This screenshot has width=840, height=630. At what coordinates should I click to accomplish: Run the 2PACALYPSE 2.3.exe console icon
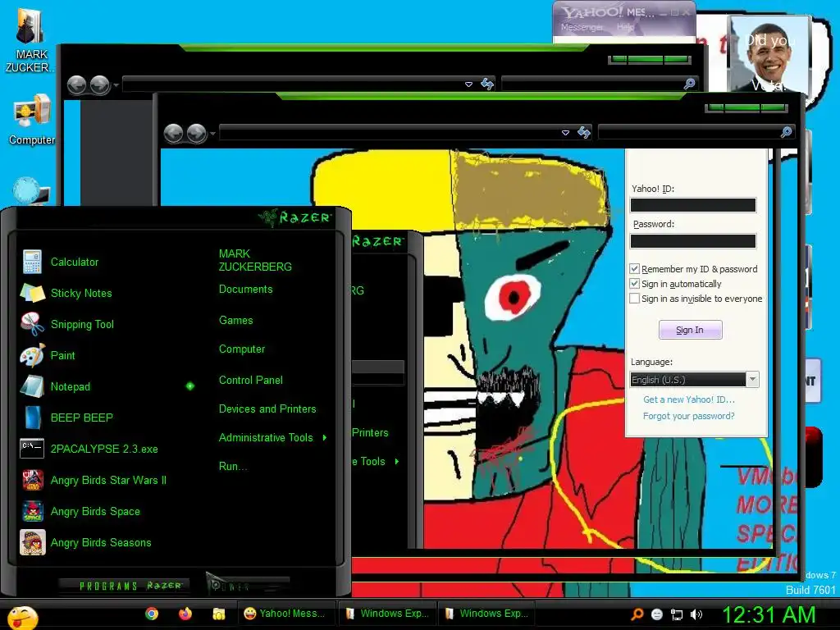point(32,449)
